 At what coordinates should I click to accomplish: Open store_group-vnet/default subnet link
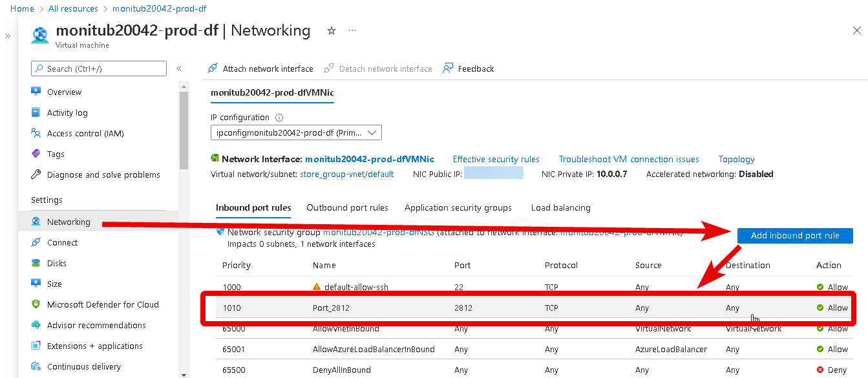tap(347, 174)
